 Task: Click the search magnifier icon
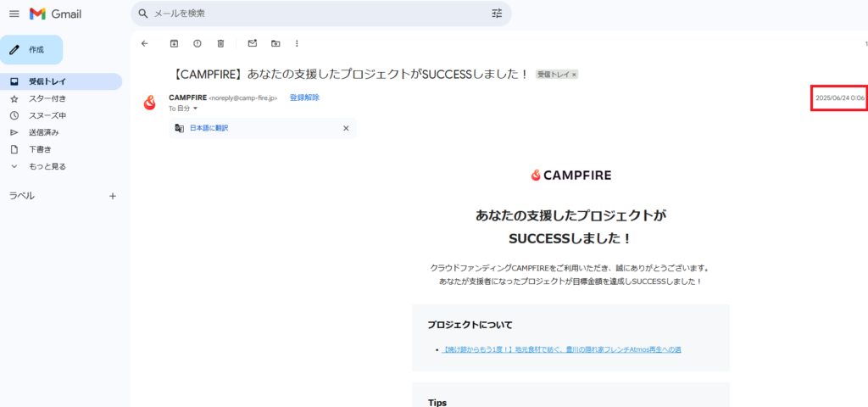(142, 14)
